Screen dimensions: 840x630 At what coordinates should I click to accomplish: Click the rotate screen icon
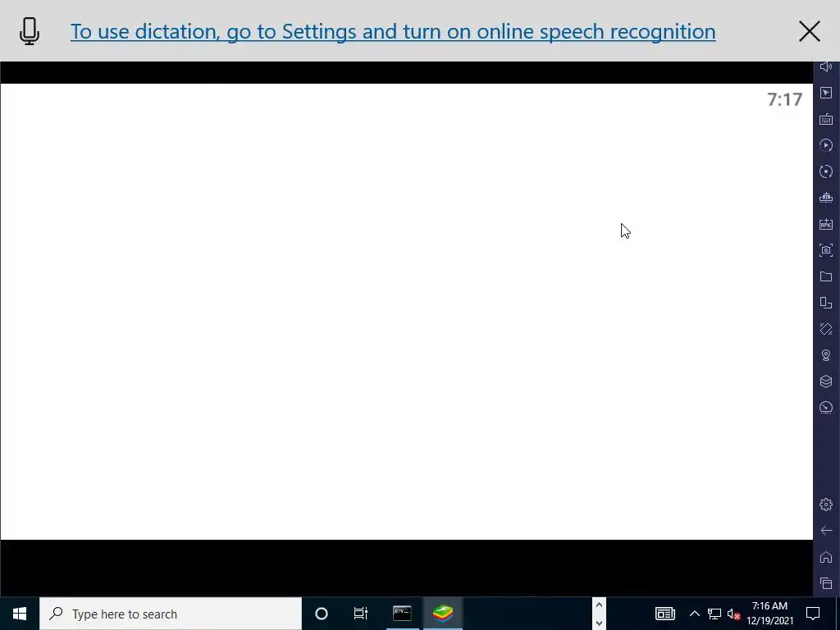826,329
